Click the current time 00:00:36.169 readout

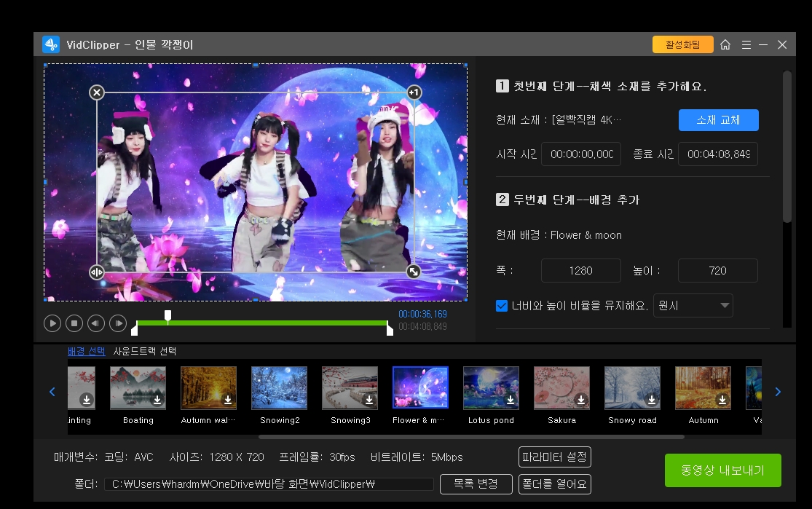422,315
